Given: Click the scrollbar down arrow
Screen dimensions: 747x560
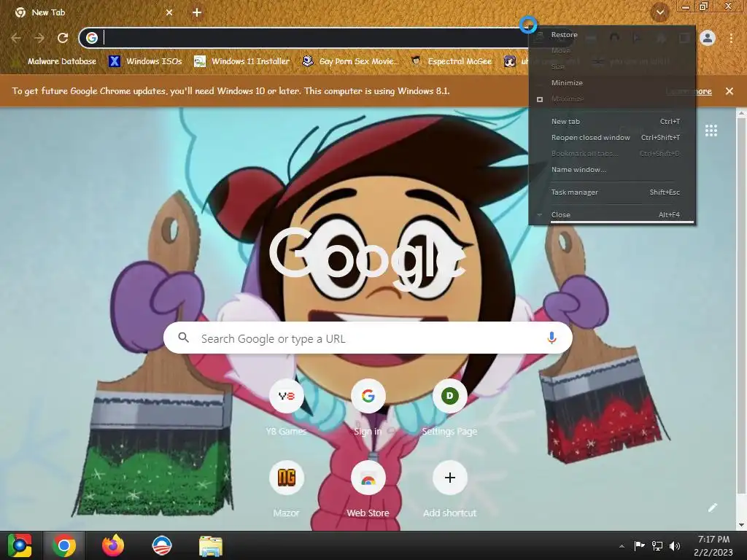Looking at the screenshot, I should [741, 525].
